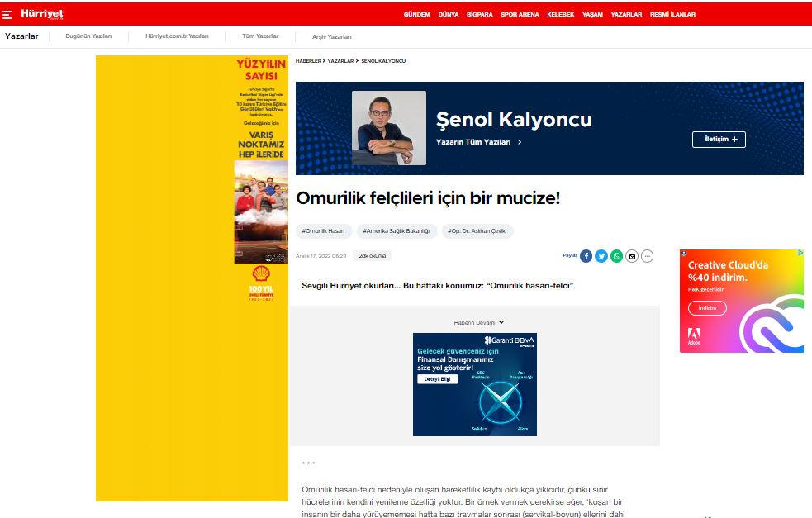
Task: Click the Hürriyet logo
Action: pyautogui.click(x=42, y=14)
